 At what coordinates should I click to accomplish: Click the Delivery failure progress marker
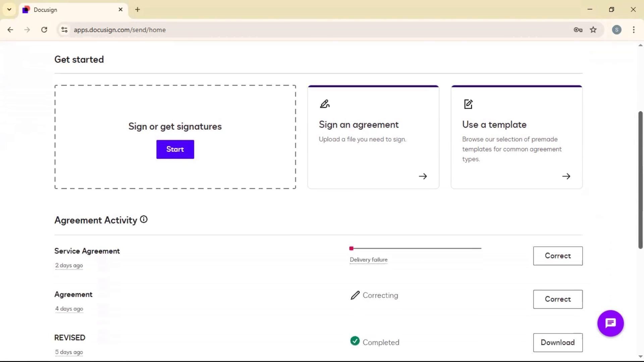pos(351,248)
